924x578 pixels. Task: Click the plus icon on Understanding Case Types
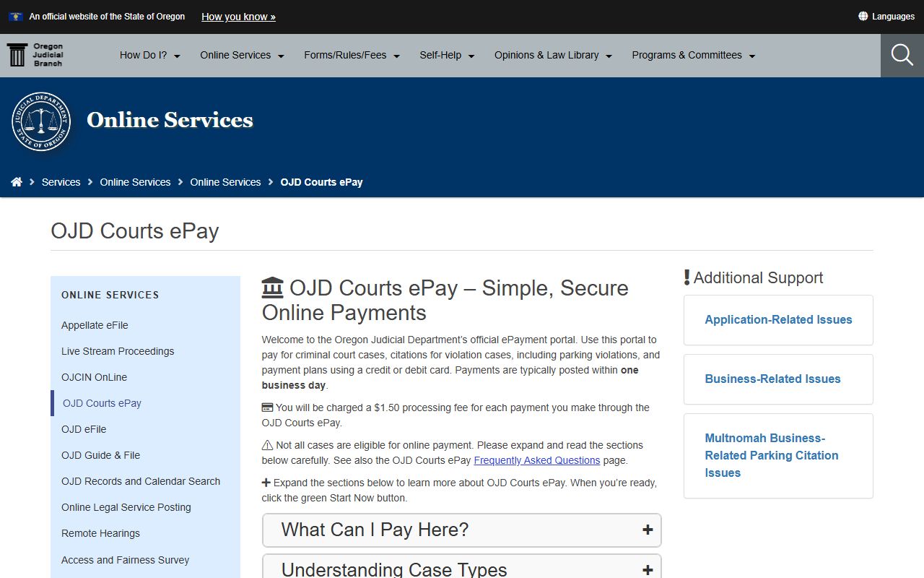648,570
